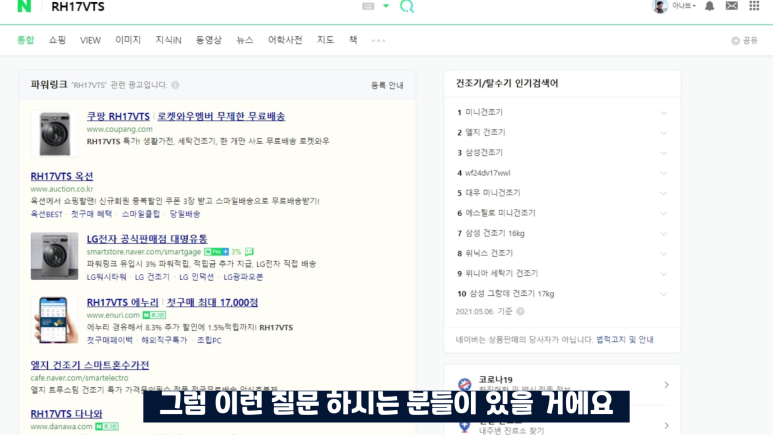Image resolution: width=773 pixels, height=435 pixels.
Task: Click the 첫구매 혜택 sublink
Action: coord(91,214)
